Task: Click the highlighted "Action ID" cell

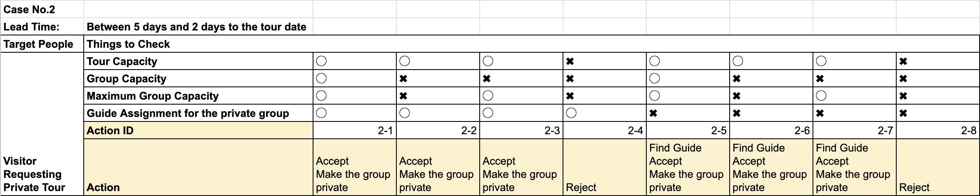Action: pyautogui.click(x=198, y=131)
